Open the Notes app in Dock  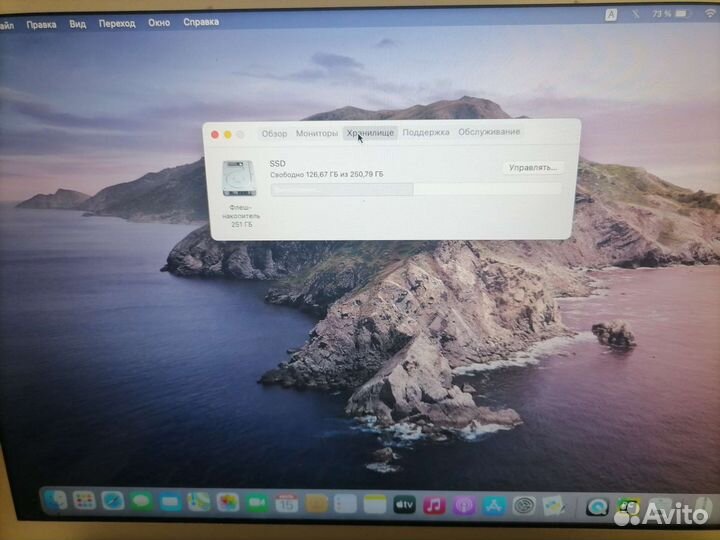tap(375, 504)
